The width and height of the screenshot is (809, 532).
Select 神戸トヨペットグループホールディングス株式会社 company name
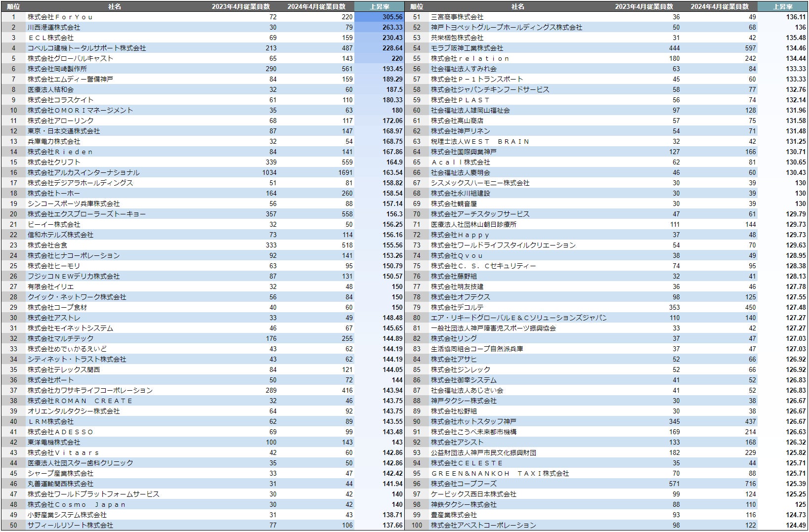tap(507, 27)
